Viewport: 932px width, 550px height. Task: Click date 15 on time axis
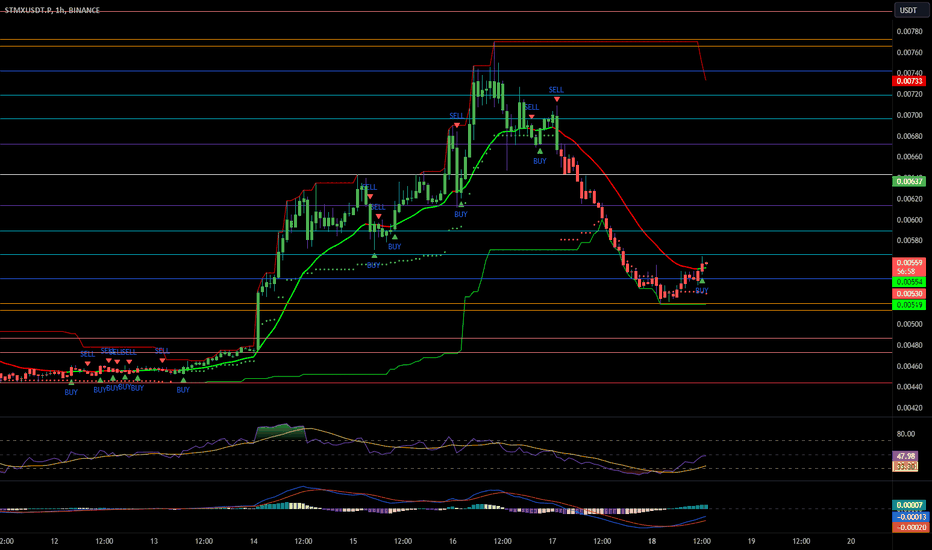pyautogui.click(x=353, y=541)
